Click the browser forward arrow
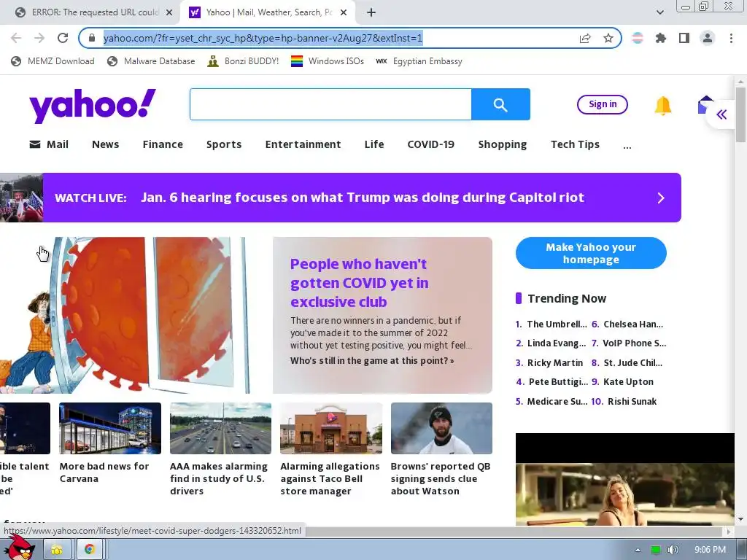 [39, 38]
